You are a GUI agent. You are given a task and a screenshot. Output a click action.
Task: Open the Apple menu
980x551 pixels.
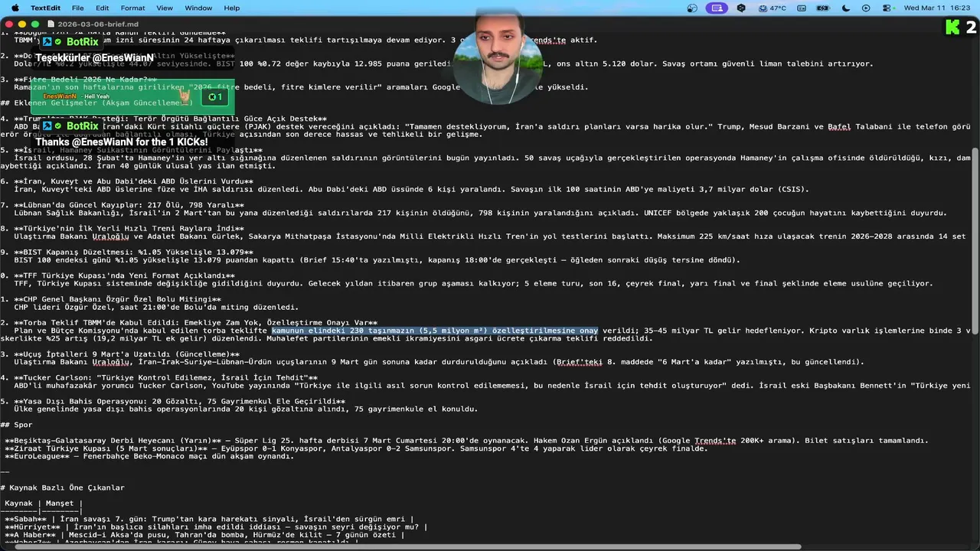point(15,8)
